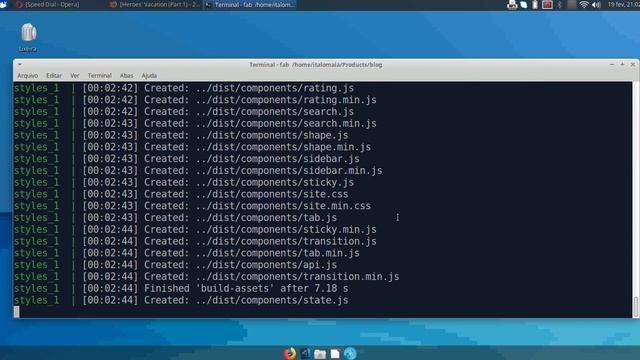The image size is (640, 360).
Task: Switch to Heroes' Vacation taskbar window
Action: (x=155, y=4)
